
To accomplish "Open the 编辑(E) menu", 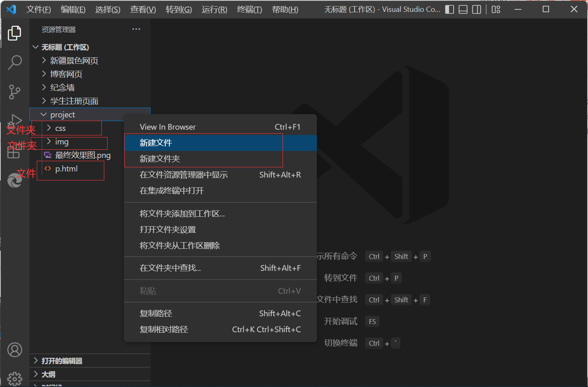I will point(73,9).
